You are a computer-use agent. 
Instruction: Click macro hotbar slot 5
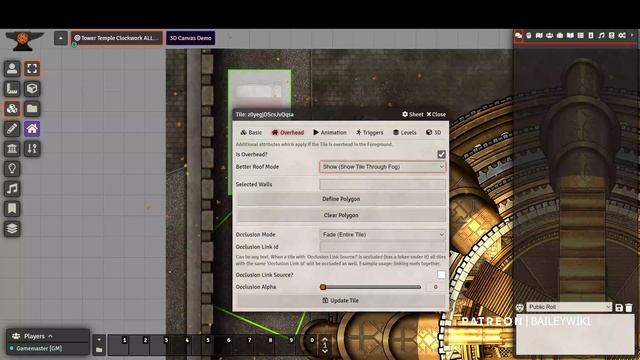point(202,345)
